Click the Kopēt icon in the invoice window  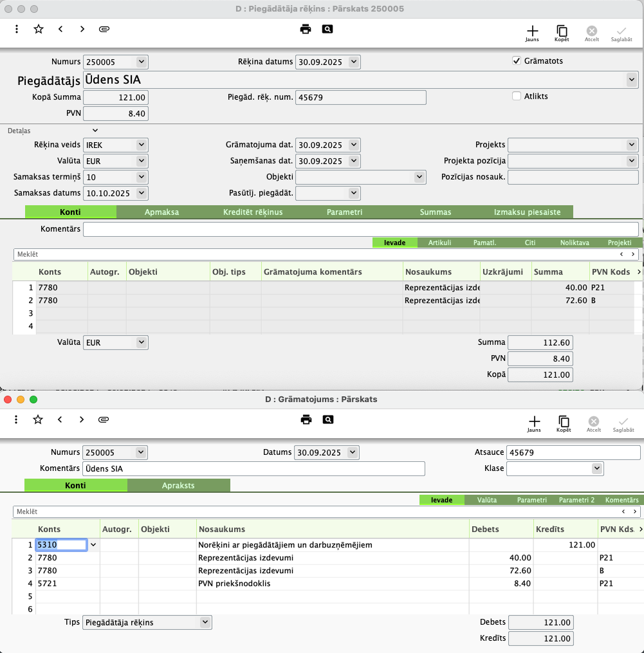point(562,32)
